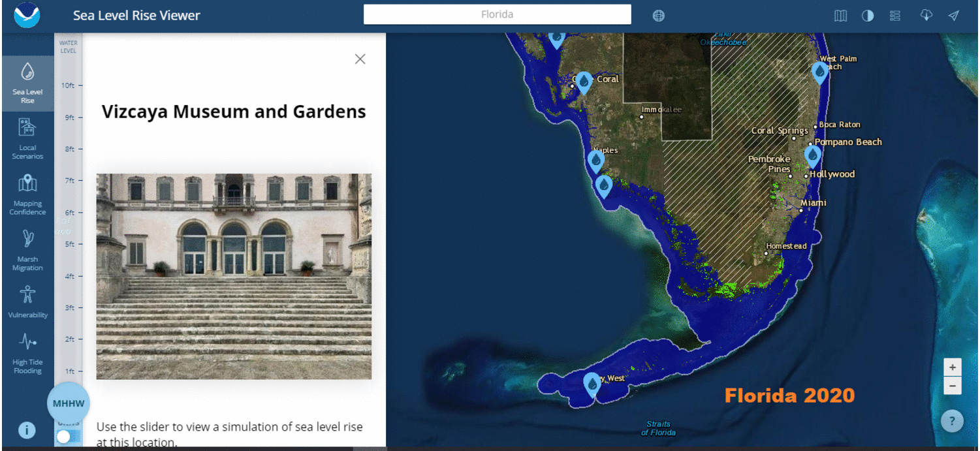Click the share arrow icon in toolbar
This screenshot has height=451, width=980.
click(953, 15)
